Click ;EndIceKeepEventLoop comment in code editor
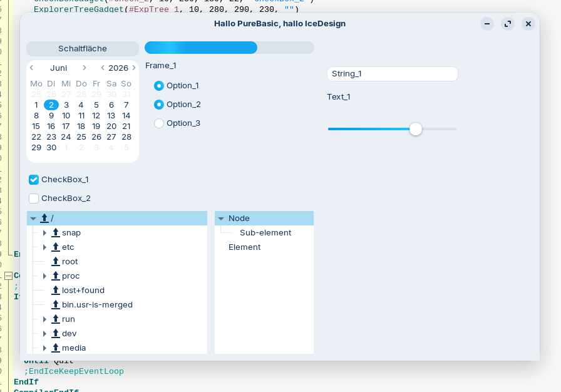This screenshot has height=392, width=561. pos(74,371)
